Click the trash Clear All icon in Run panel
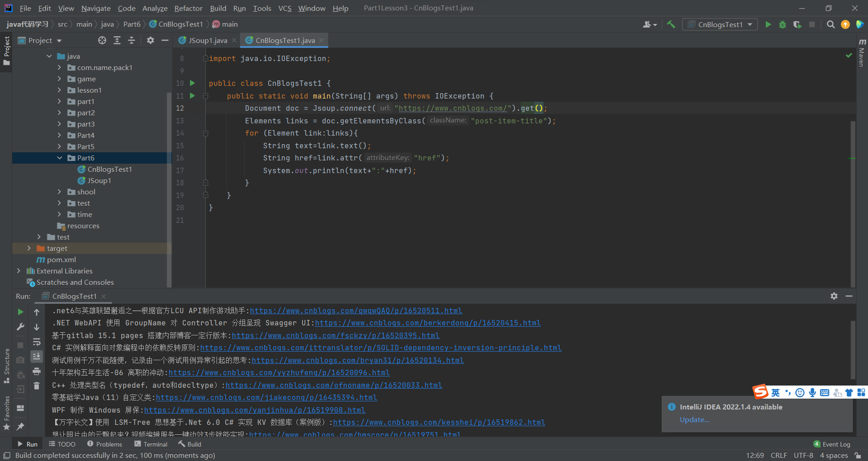The width and height of the screenshot is (868, 461). coord(37,386)
